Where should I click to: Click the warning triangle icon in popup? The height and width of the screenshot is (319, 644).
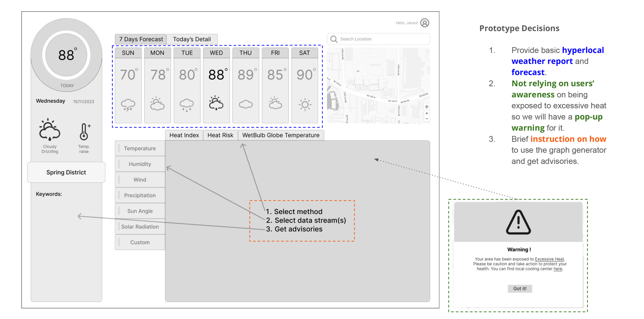pos(518,222)
